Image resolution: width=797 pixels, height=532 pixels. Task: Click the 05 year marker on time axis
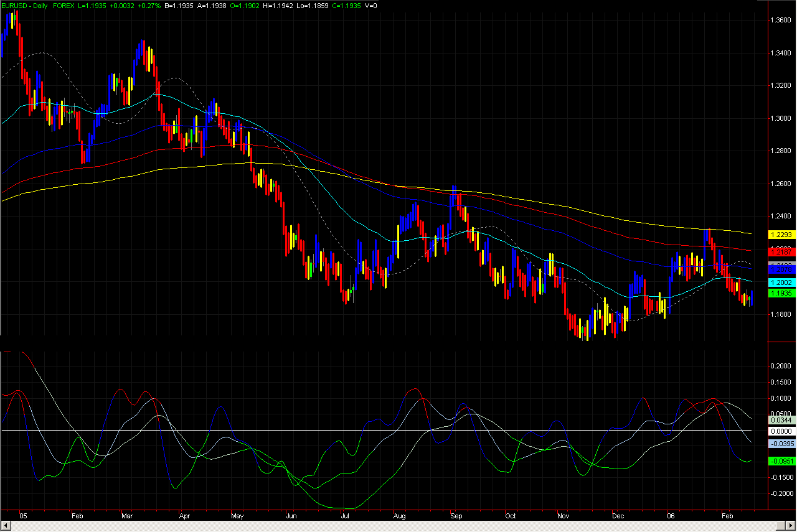[24, 516]
